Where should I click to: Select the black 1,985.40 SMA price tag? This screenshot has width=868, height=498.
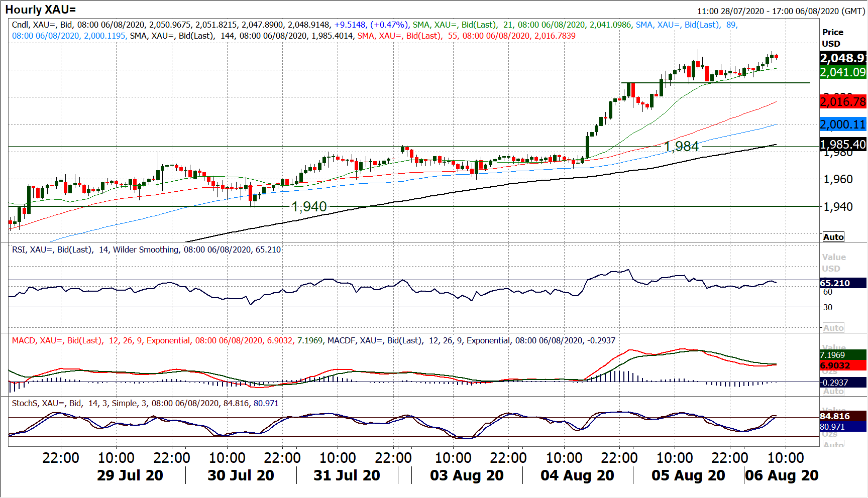tap(843, 145)
